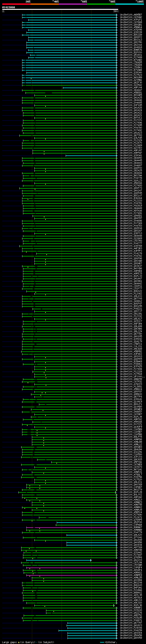Screen dimensions: 146x644
Task: Select UniRef100_B7SAW4 label
Action: click(131, 70)
